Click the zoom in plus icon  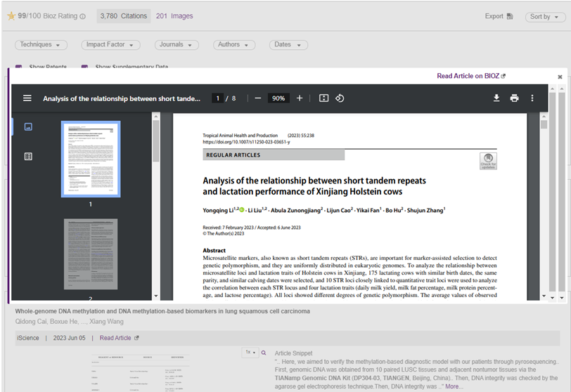pos(300,98)
